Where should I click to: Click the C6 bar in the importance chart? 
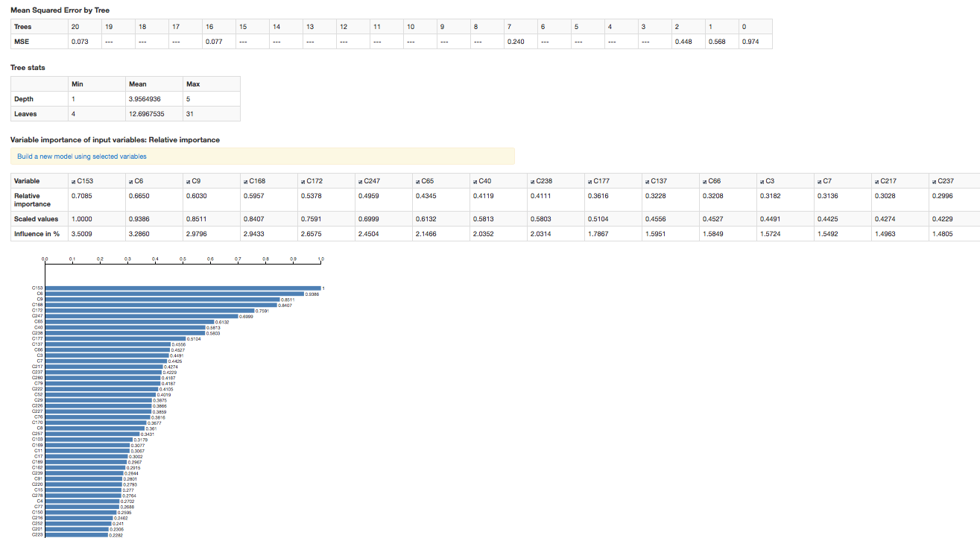[x=174, y=294]
